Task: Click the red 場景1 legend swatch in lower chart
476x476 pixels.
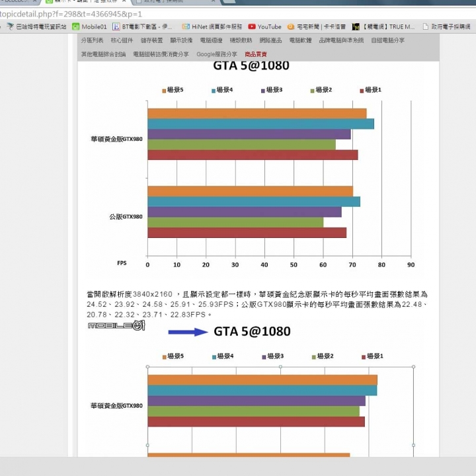Action: tap(364, 357)
